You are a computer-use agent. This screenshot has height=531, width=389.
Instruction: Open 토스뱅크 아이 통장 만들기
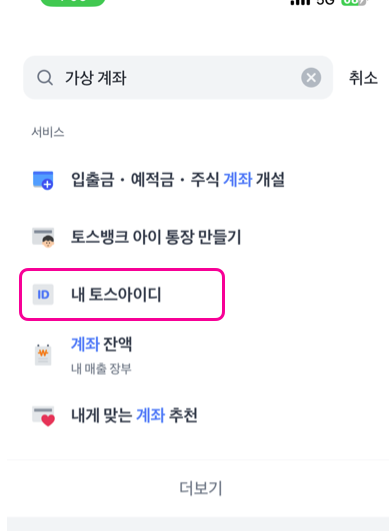[x=156, y=237]
